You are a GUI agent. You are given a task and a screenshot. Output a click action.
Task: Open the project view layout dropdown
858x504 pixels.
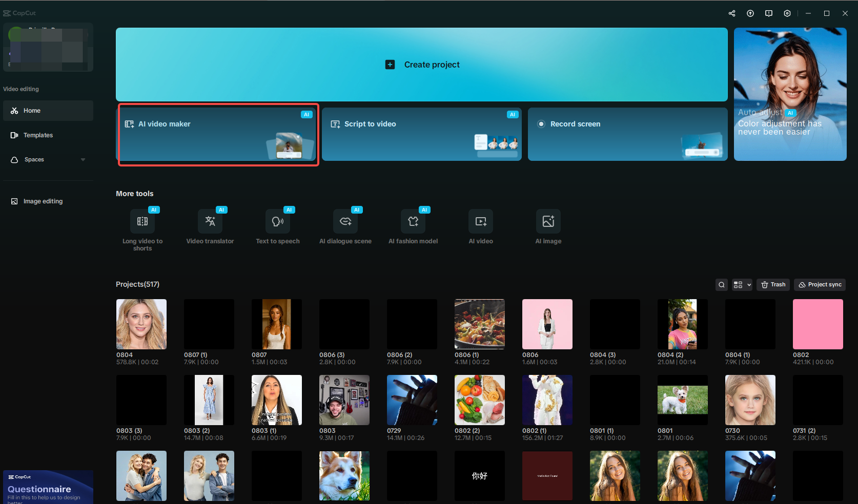[741, 284]
